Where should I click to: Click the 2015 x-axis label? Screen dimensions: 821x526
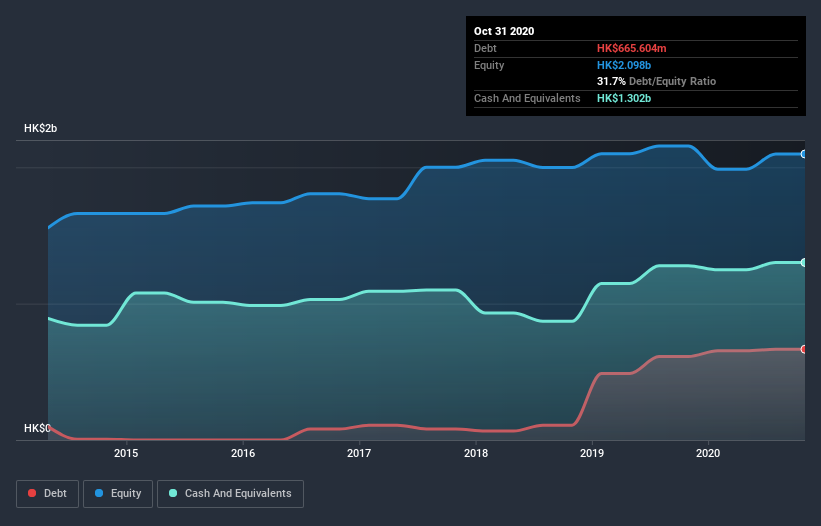tap(126, 453)
